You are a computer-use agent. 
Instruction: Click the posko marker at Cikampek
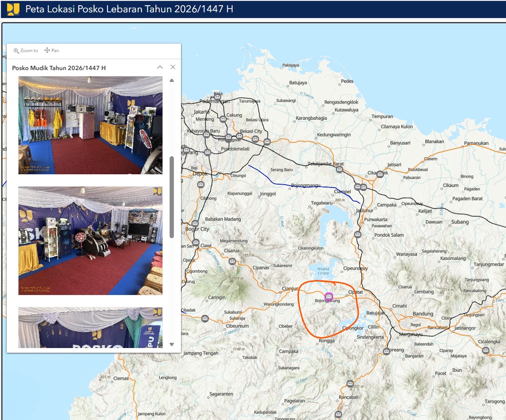pyautogui.click(x=380, y=174)
